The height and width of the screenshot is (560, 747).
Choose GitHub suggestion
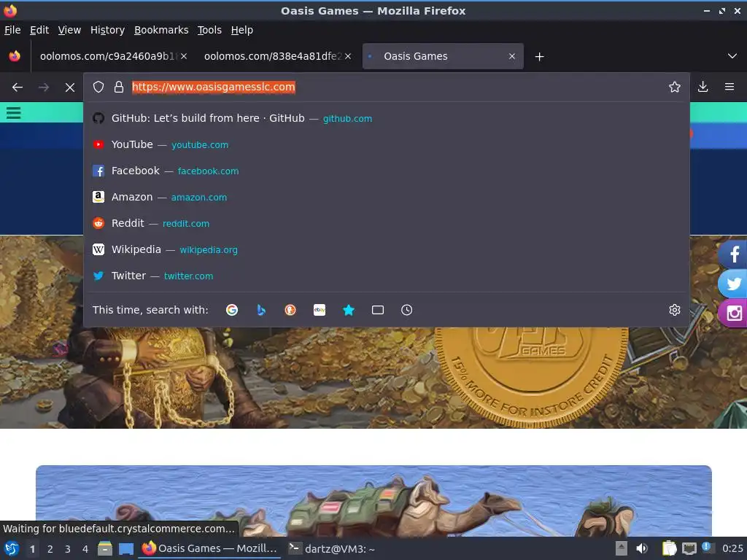[387, 118]
